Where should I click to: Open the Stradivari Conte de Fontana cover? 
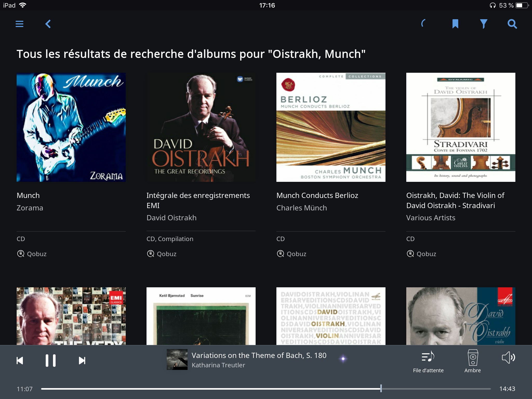tap(461, 127)
